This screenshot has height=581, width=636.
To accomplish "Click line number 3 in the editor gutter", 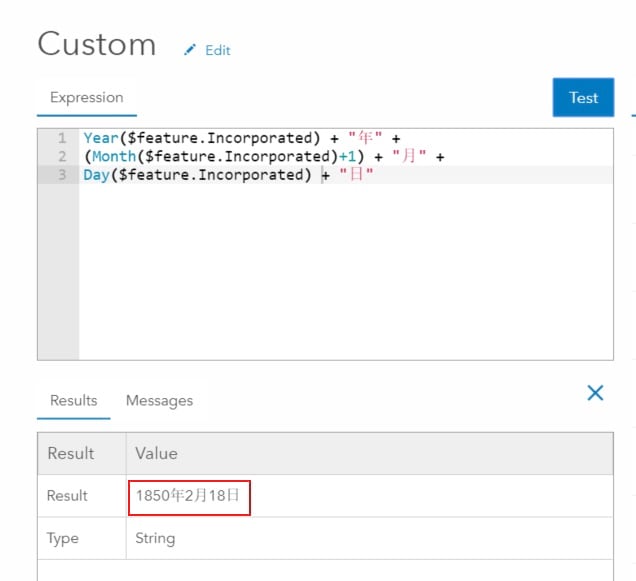I will coord(62,175).
